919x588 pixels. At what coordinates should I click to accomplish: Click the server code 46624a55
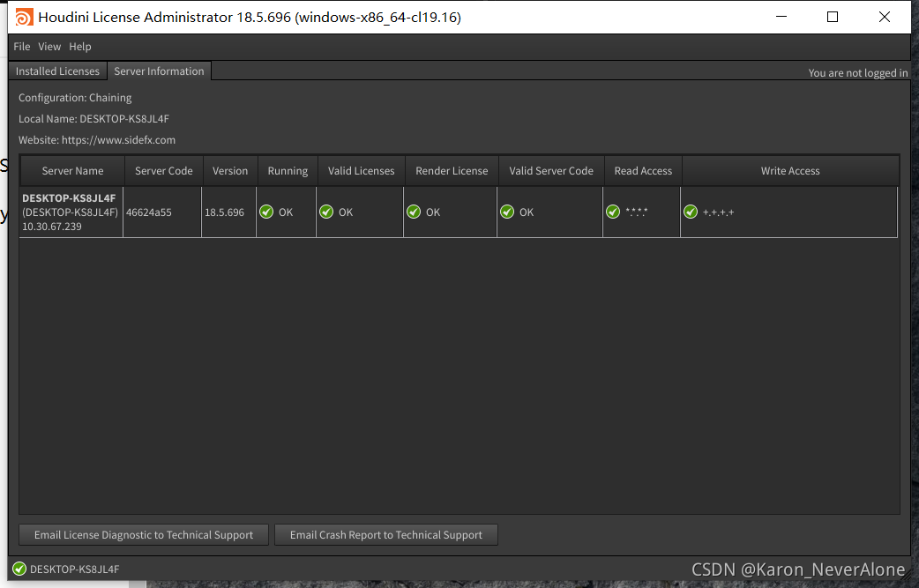coord(149,212)
